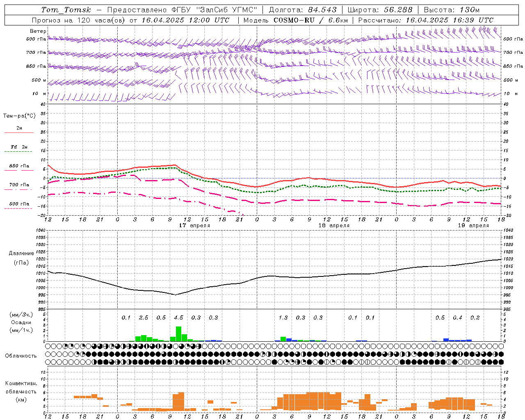Image resolution: width=525 pixels, height=420 pixels.
Task: Click the 4.5 precipitation value
Action: [x=178, y=318]
